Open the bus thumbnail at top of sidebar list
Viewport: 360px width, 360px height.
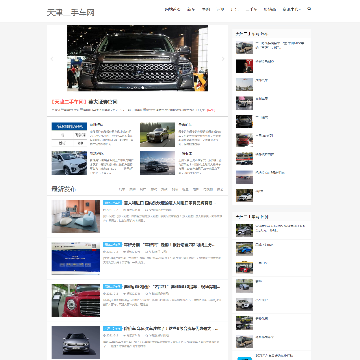tap(244, 48)
